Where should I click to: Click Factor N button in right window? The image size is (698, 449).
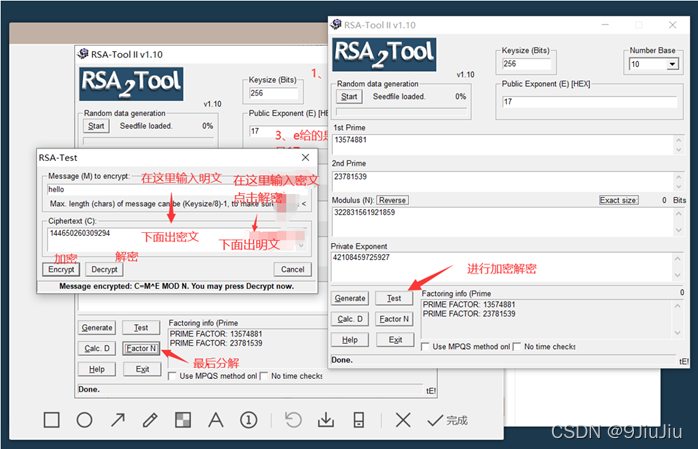click(x=394, y=319)
